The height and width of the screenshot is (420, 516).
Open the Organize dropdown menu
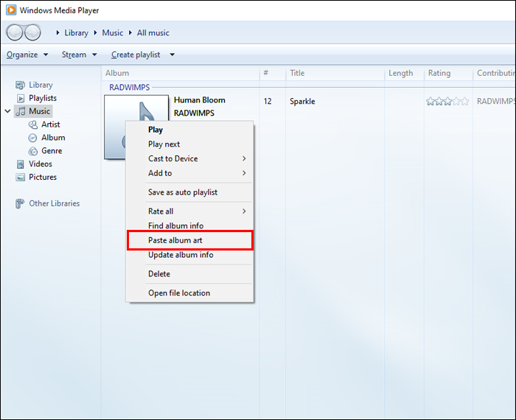click(x=27, y=55)
